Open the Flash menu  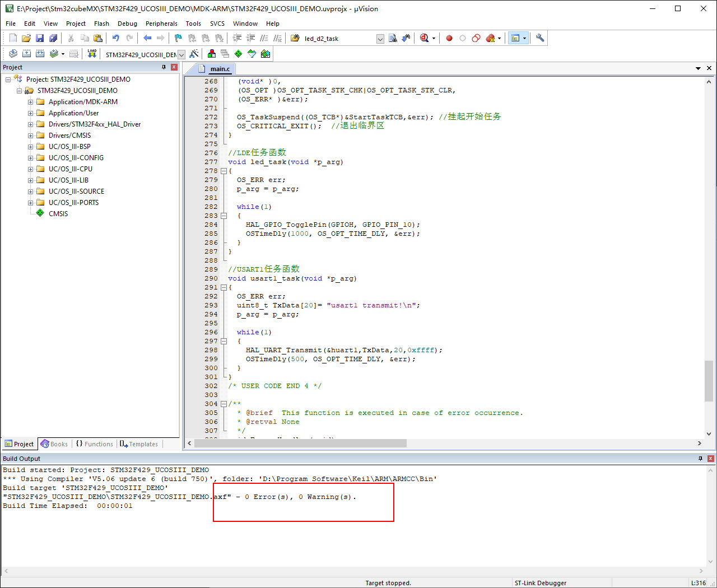101,24
